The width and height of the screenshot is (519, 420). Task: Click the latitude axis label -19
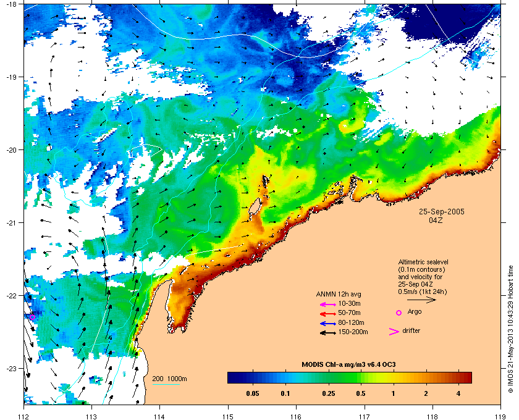pos(11,77)
